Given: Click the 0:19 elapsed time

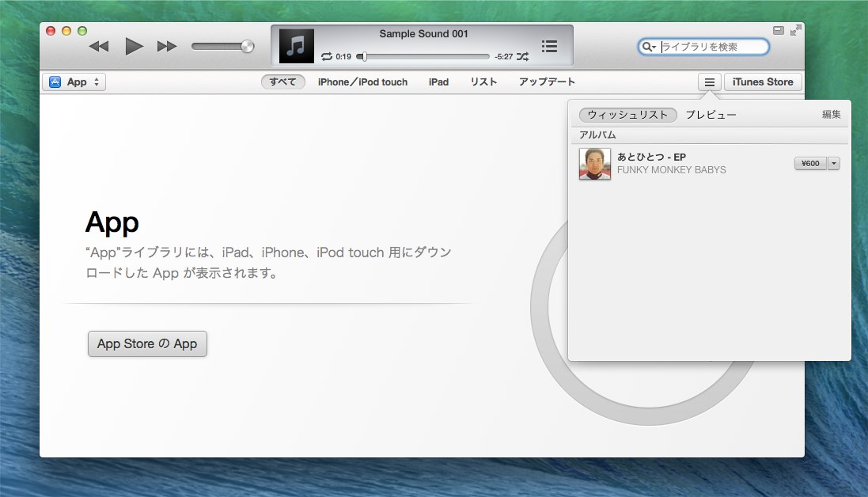Looking at the screenshot, I should point(343,56).
